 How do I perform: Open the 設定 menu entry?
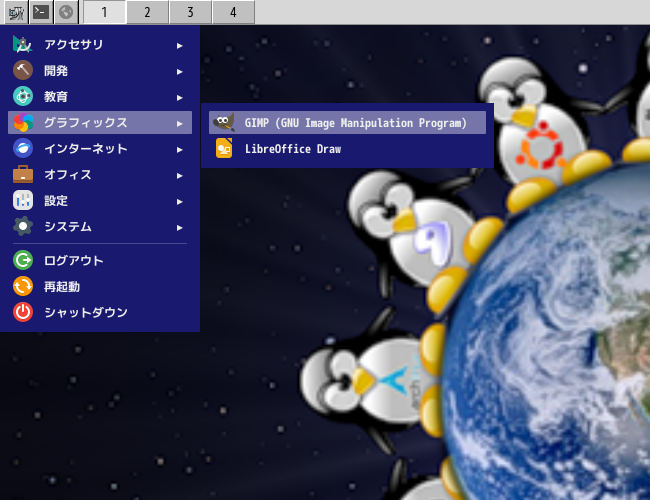click(100, 201)
